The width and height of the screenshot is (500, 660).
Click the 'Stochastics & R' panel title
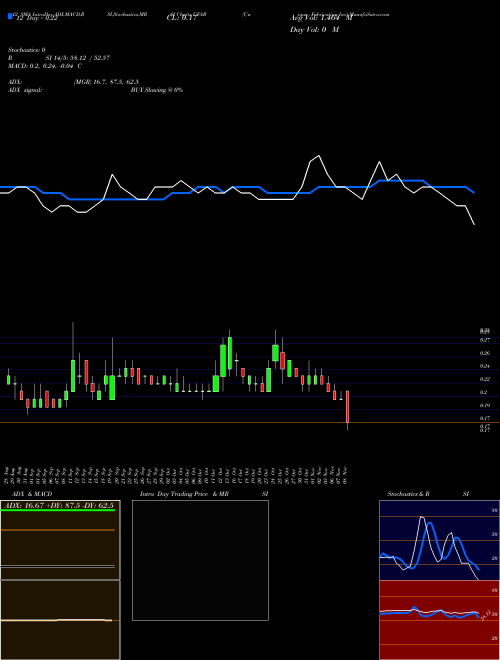tap(408, 494)
